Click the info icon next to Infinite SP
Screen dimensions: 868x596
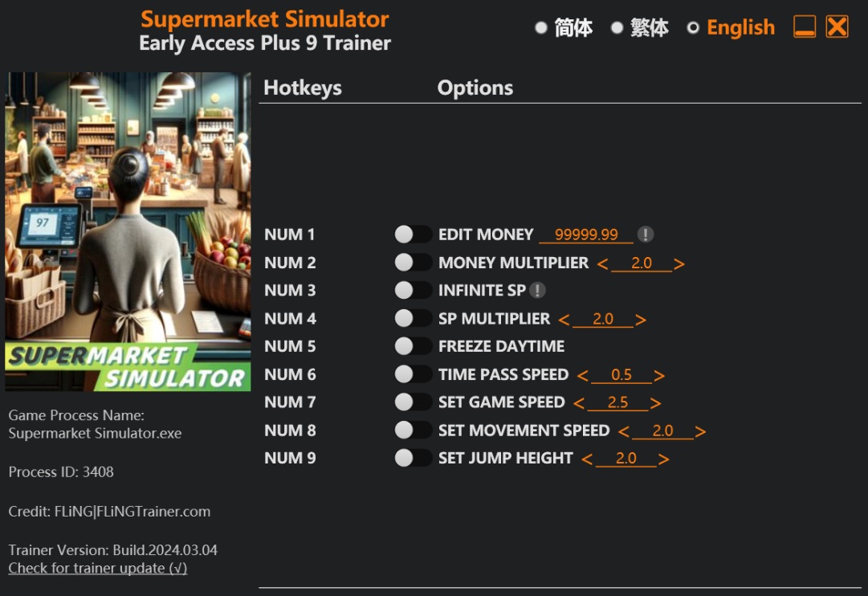pyautogui.click(x=537, y=291)
